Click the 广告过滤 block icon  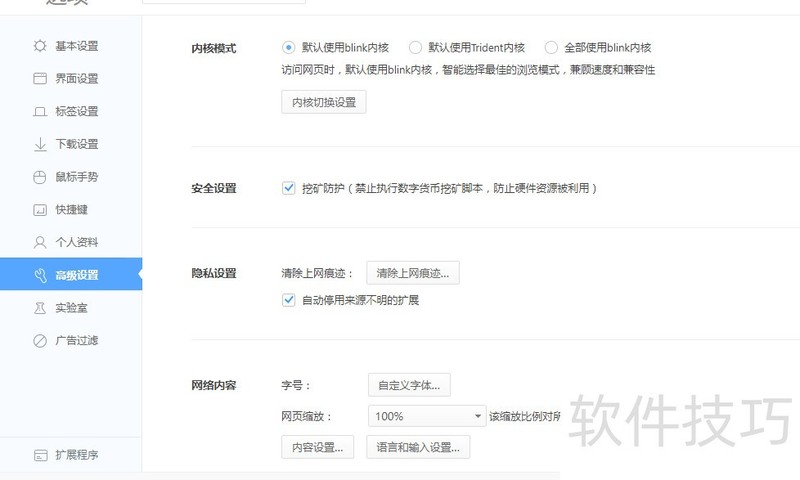pyautogui.click(x=40, y=341)
